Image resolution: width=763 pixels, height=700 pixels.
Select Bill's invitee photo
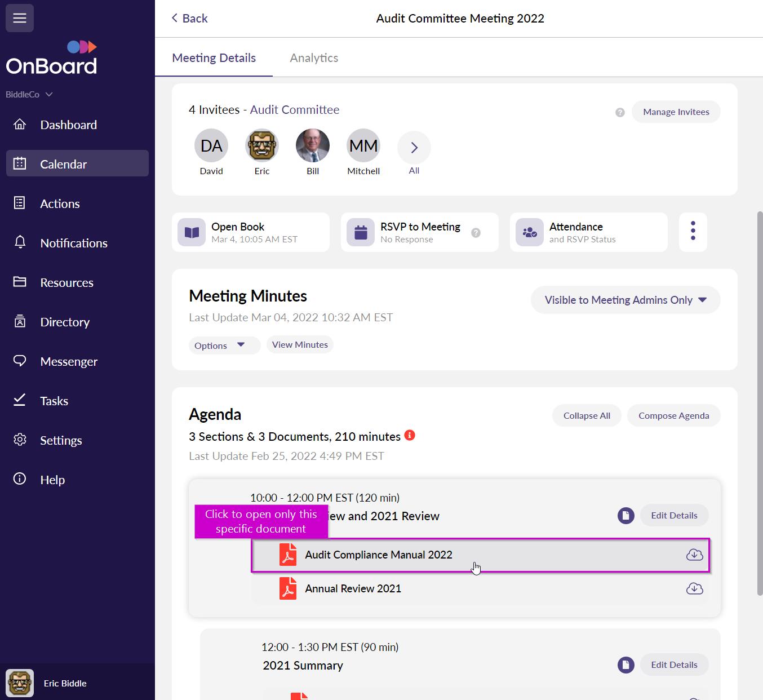pos(313,145)
